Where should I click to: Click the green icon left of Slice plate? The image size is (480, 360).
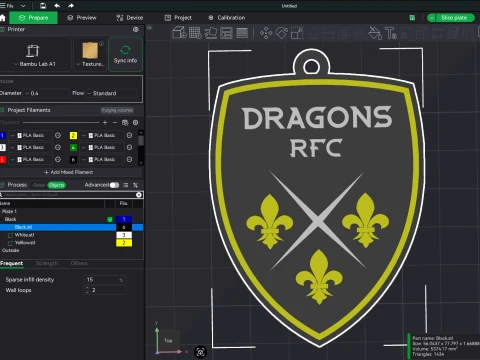click(x=412, y=18)
